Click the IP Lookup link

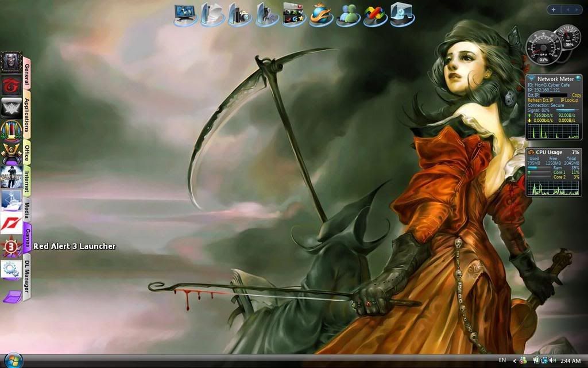[569, 100]
